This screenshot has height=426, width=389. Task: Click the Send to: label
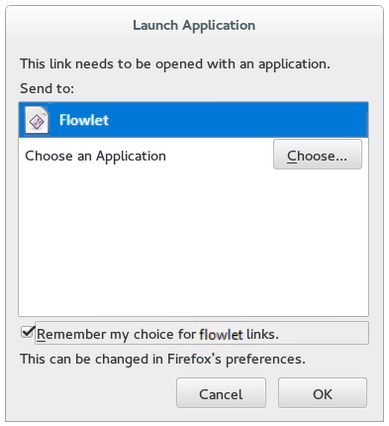[47, 89]
